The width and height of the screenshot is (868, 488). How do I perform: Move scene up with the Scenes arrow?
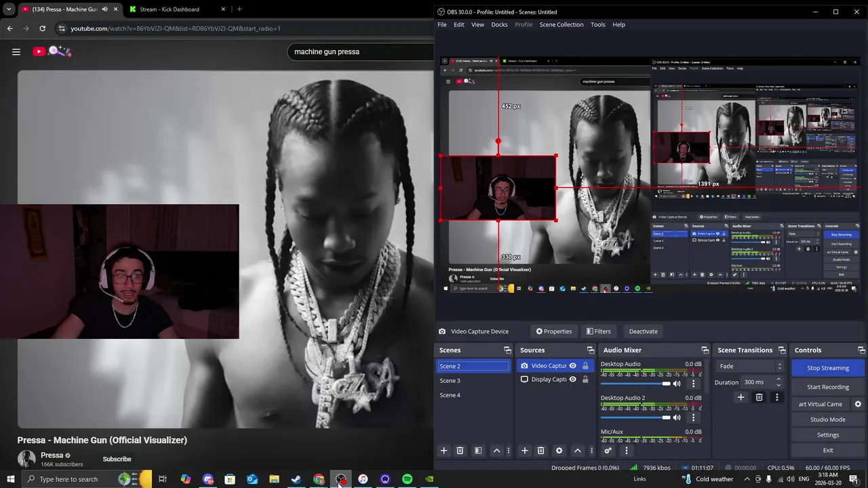(496, 451)
